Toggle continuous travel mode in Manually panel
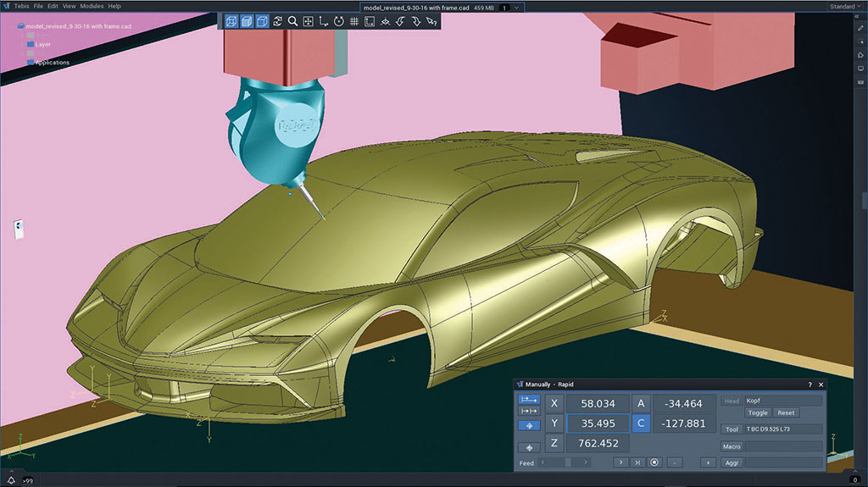The height and width of the screenshot is (487, 868). click(x=529, y=400)
